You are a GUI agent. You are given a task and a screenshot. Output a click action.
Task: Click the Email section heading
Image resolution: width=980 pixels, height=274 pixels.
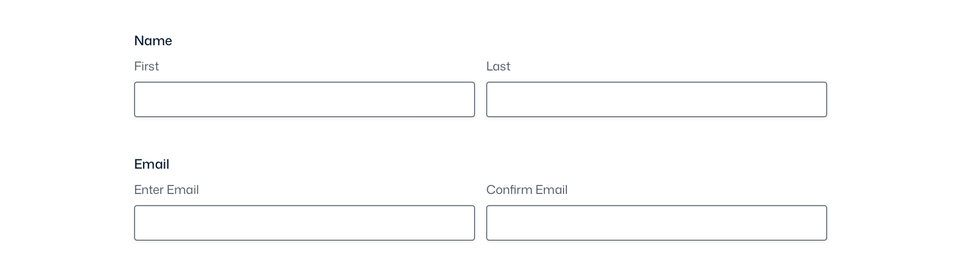pos(151,164)
